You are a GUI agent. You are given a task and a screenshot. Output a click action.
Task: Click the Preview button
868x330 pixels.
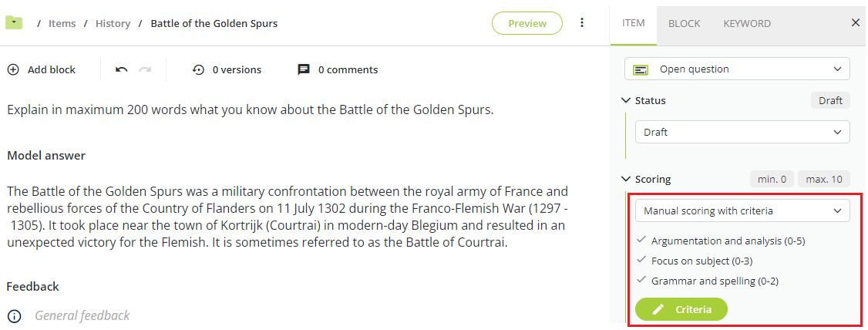527,23
